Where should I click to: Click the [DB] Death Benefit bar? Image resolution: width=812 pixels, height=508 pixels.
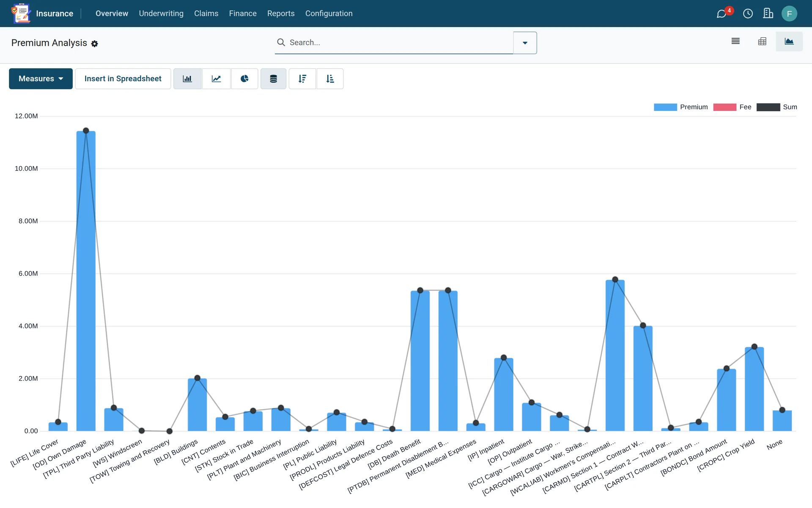420,361
